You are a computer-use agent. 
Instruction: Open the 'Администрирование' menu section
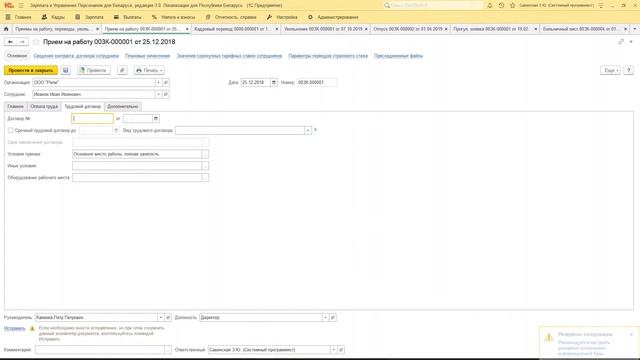pos(333,17)
